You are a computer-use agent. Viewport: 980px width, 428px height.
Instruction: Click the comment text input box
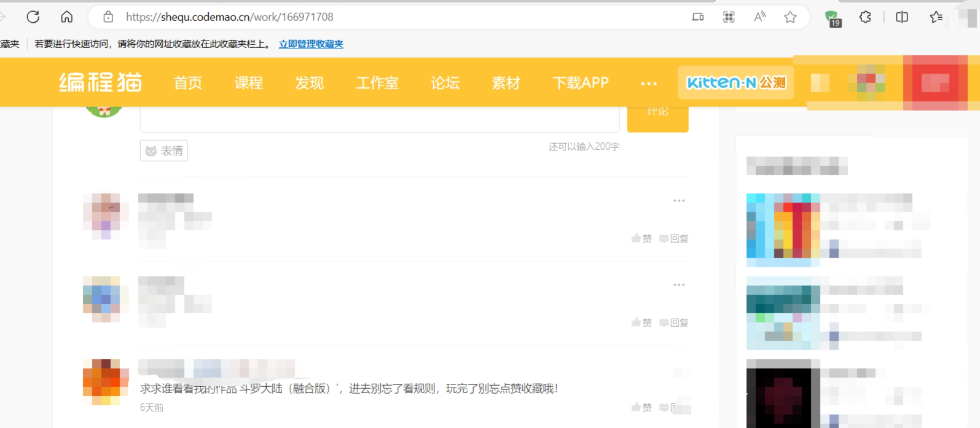(379, 119)
